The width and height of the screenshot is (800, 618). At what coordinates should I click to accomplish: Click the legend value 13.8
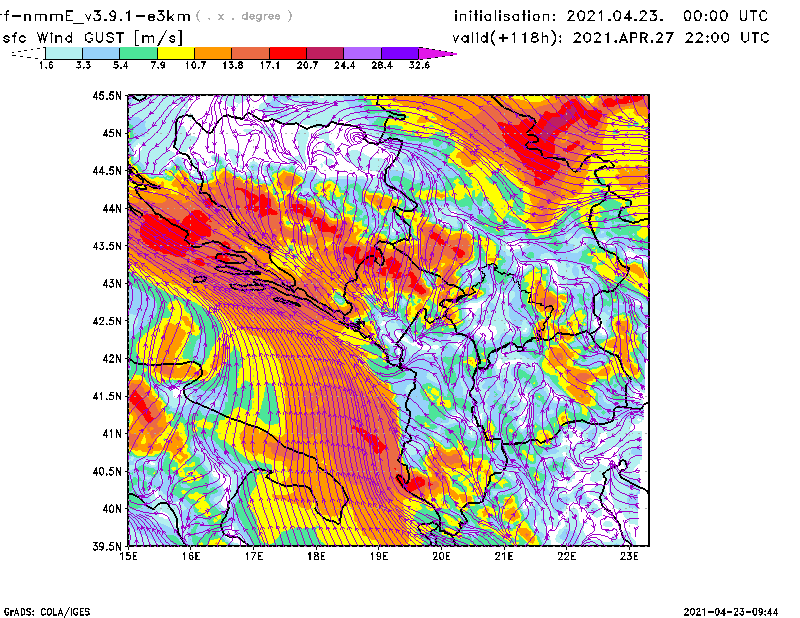click(233, 65)
